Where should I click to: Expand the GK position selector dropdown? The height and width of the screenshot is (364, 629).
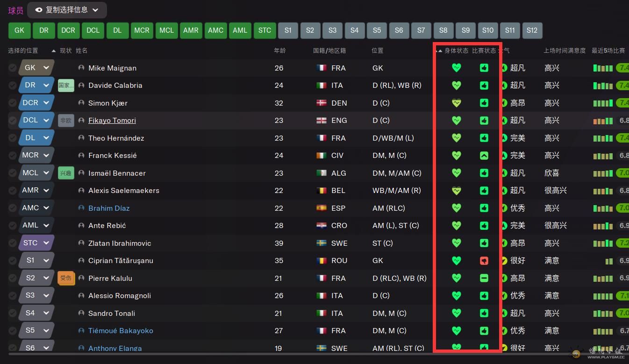tap(46, 68)
